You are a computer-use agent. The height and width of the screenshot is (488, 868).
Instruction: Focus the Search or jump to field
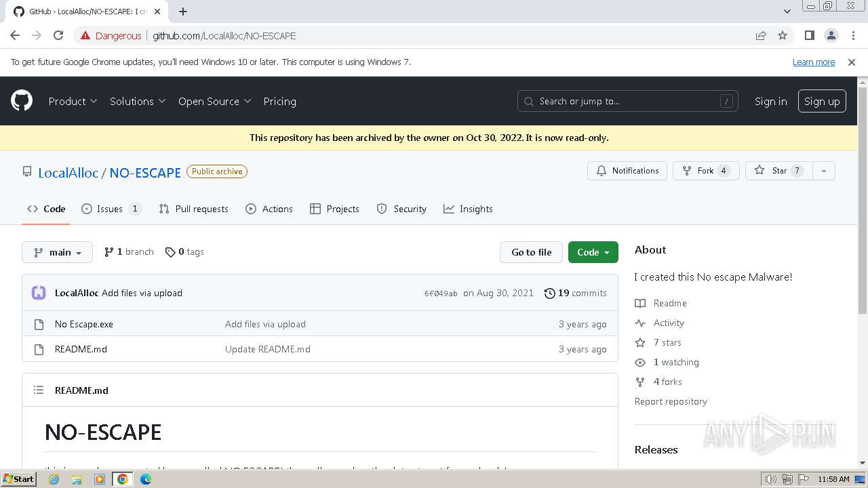628,101
